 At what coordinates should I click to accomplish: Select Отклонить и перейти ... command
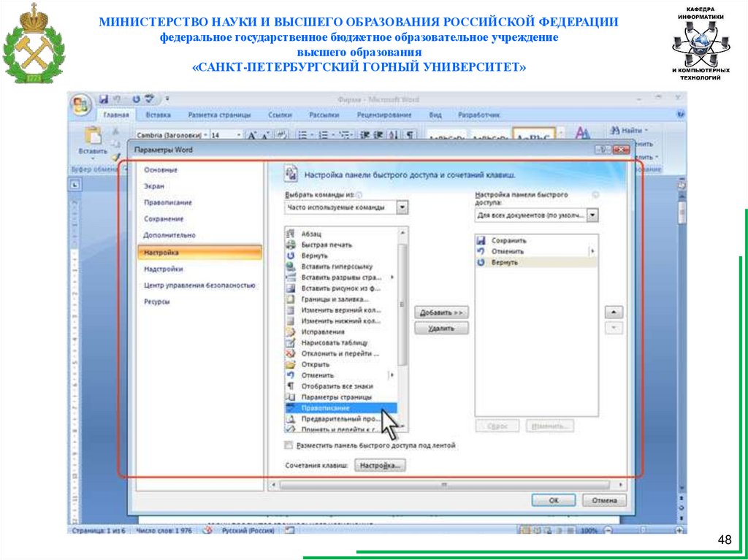point(340,354)
